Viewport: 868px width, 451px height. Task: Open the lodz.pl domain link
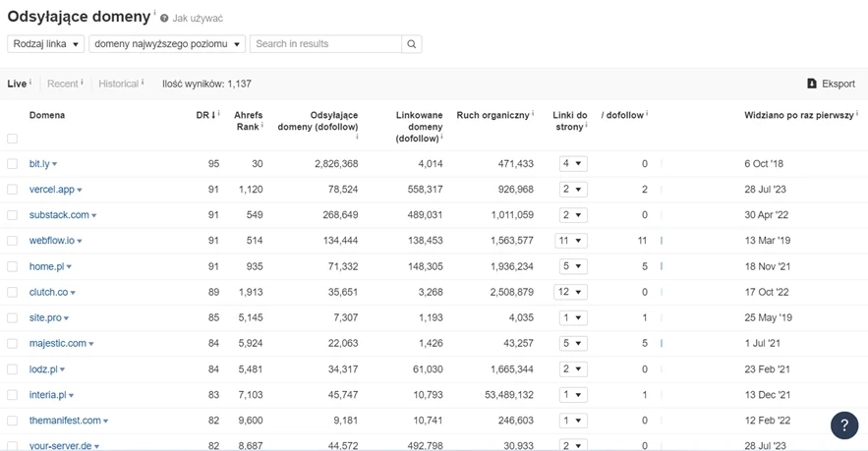coord(43,369)
